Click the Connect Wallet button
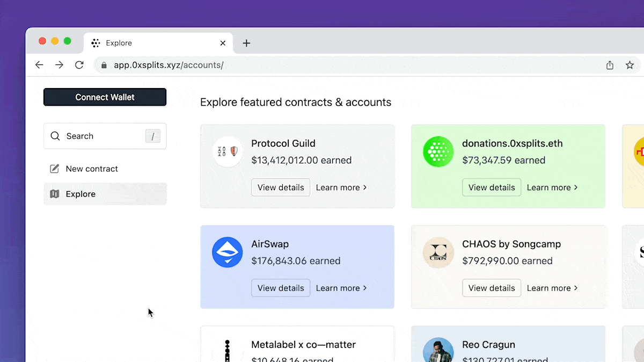The width and height of the screenshot is (644, 362). coord(105,97)
